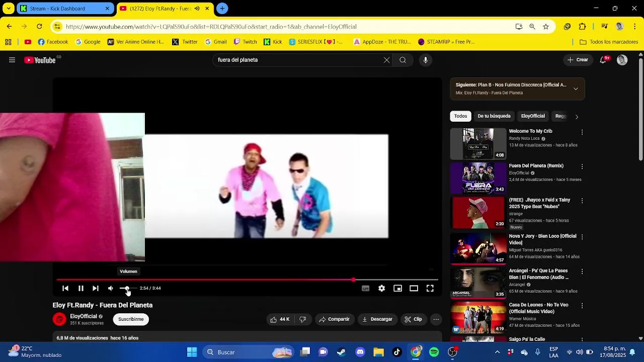Open the EloyOfficial channel avatar
The height and width of the screenshot is (362, 644).
pos(59,319)
